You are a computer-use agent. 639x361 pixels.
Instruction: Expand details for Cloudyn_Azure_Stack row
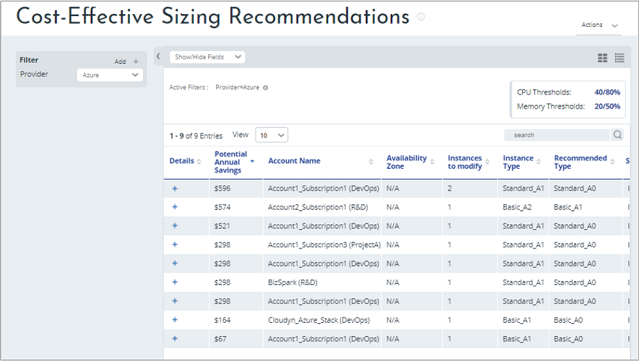click(175, 320)
